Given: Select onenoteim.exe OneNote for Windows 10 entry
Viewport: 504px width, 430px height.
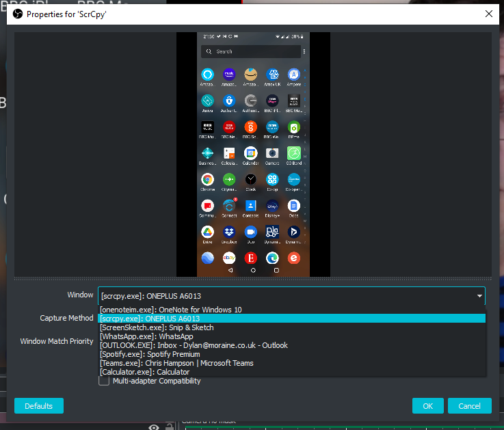Looking at the screenshot, I should (291, 310).
